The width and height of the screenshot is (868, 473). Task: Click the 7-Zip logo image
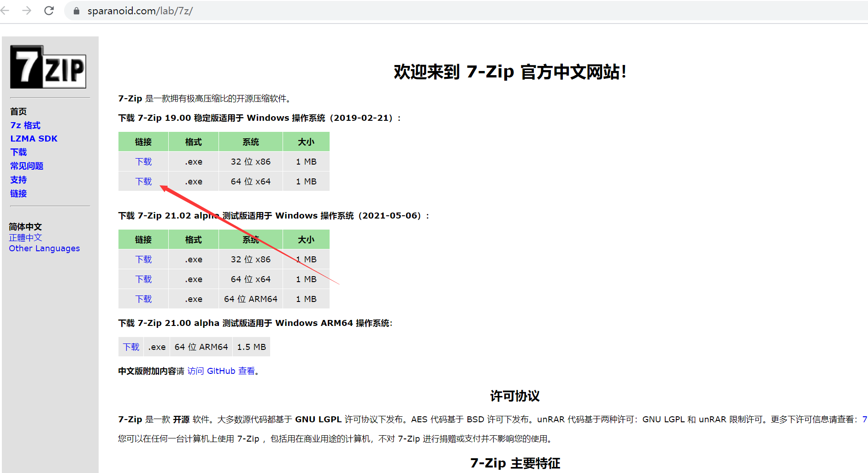pos(48,67)
